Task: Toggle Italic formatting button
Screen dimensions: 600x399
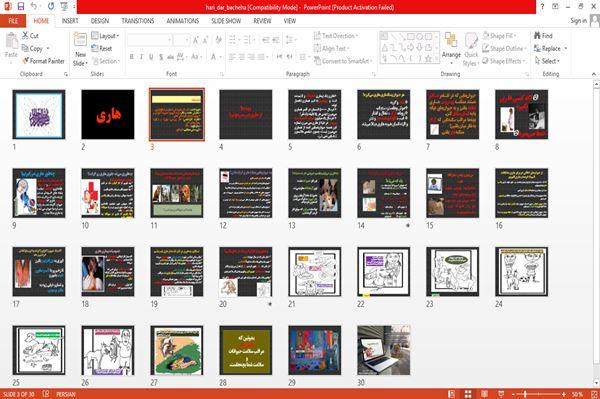Action: point(141,57)
